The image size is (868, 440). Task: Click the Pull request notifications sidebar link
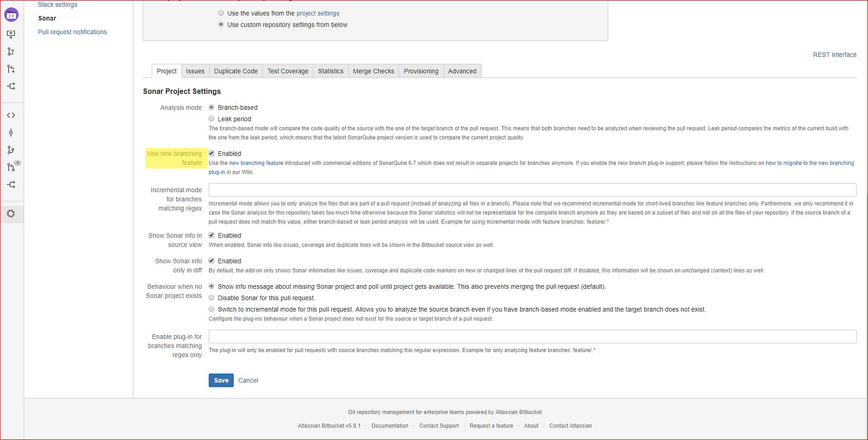pyautogui.click(x=73, y=32)
